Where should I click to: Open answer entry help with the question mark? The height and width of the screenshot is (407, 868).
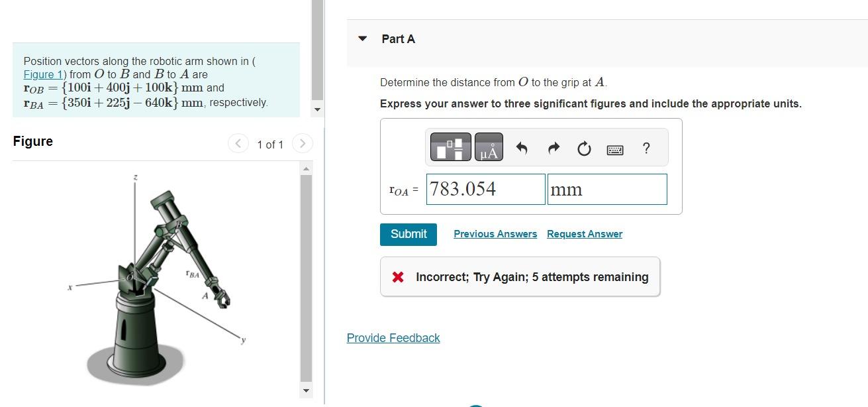pos(646,148)
